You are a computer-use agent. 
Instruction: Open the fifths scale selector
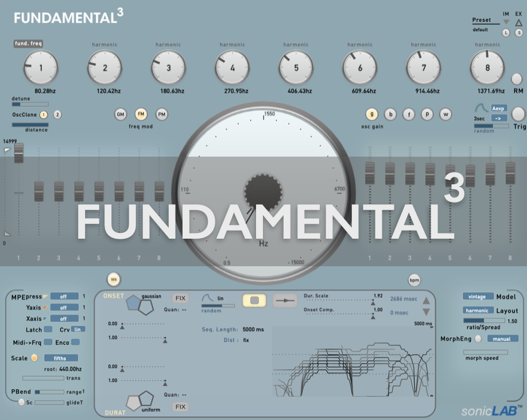(61, 358)
